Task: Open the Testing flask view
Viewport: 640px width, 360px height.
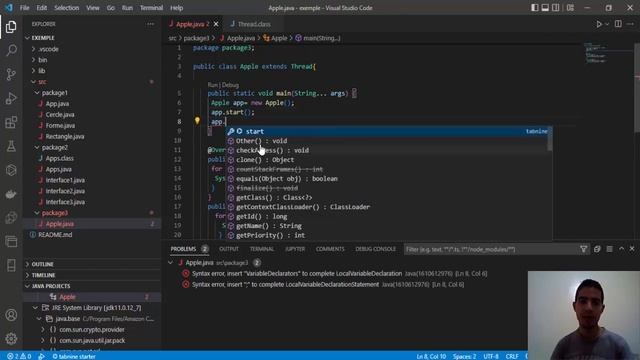Action: pos(11,146)
